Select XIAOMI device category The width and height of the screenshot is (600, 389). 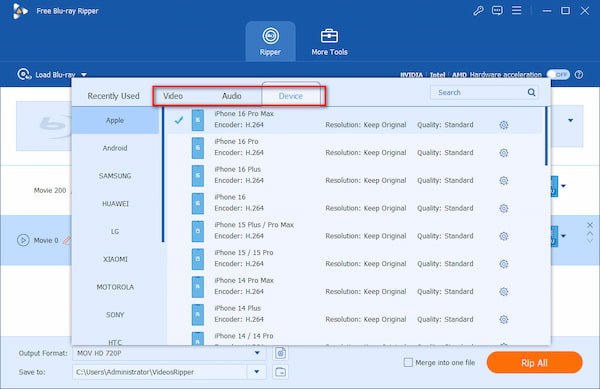click(115, 259)
